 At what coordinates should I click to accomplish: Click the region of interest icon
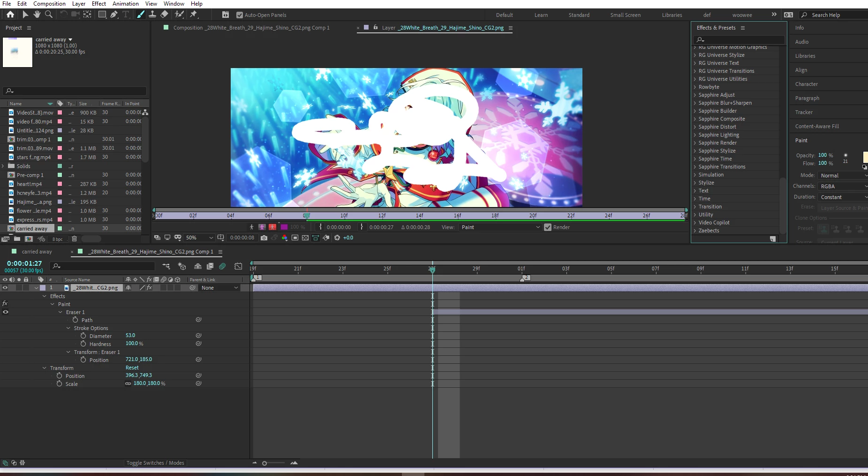coord(295,238)
